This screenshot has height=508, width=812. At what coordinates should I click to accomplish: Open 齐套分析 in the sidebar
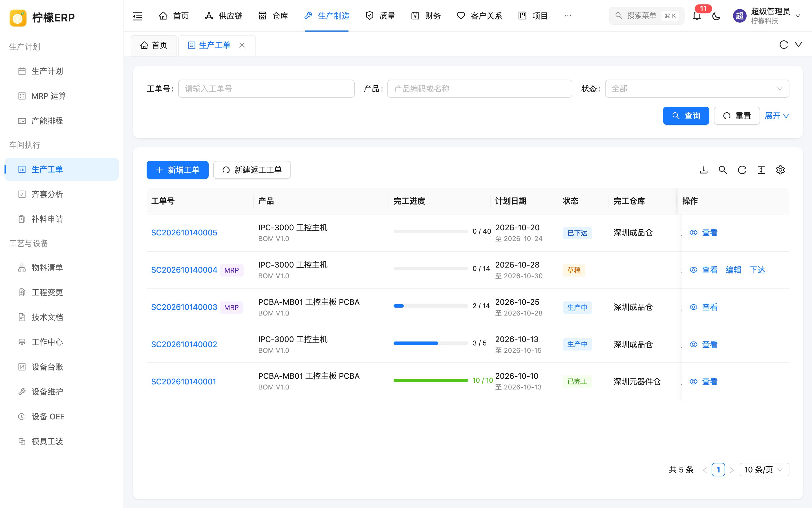(62, 194)
